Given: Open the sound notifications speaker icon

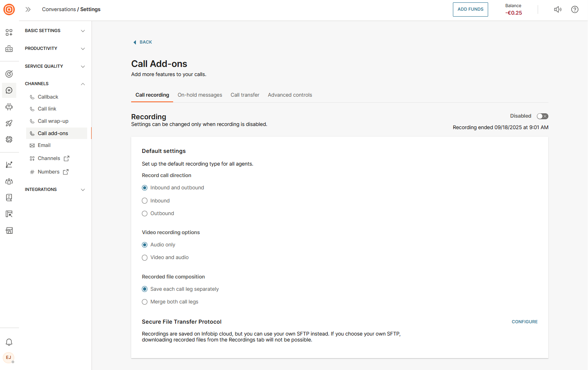Looking at the screenshot, I should click(x=557, y=10).
